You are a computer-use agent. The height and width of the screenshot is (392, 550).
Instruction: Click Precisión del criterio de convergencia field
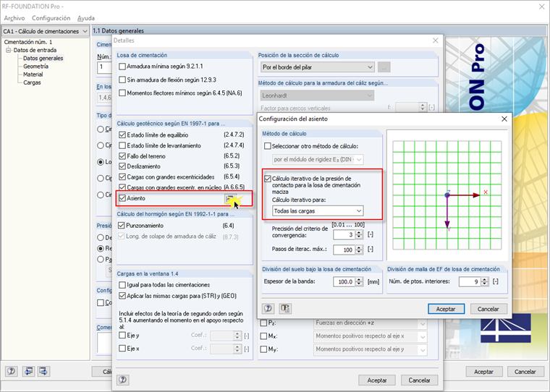pyautogui.click(x=344, y=234)
